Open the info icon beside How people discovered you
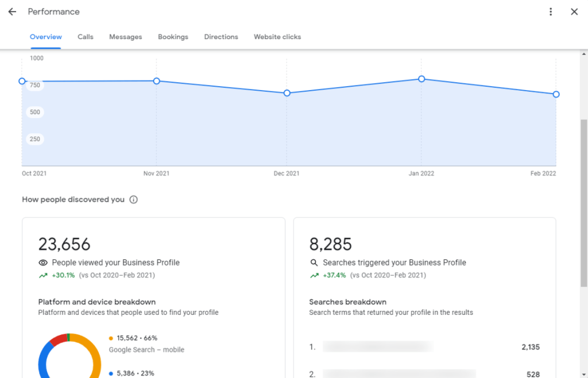This screenshot has height=378, width=588. point(133,200)
